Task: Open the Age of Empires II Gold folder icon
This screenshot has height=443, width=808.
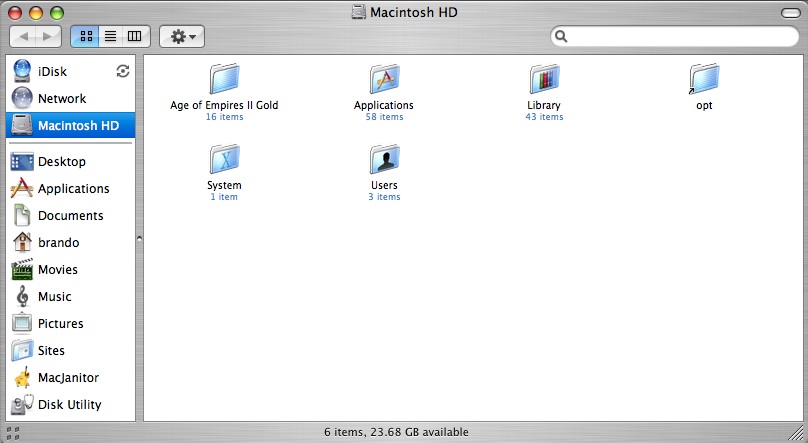Action: tap(224, 79)
